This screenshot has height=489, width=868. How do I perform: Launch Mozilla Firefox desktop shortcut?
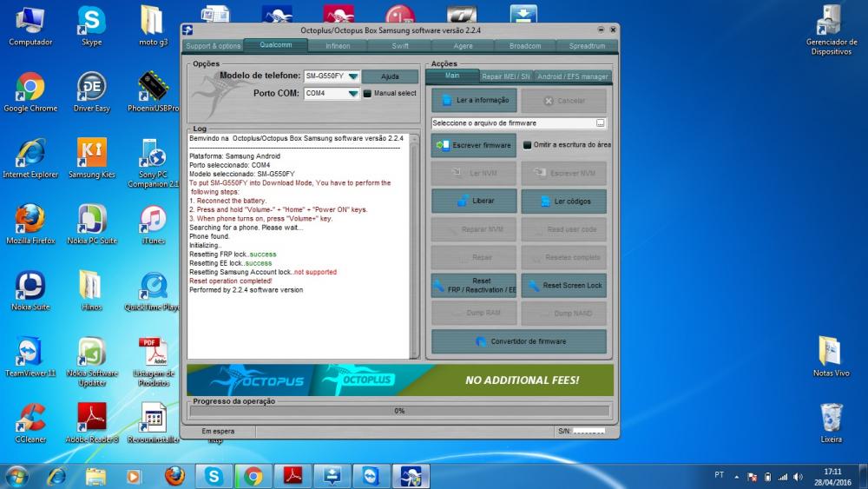pyautogui.click(x=30, y=225)
